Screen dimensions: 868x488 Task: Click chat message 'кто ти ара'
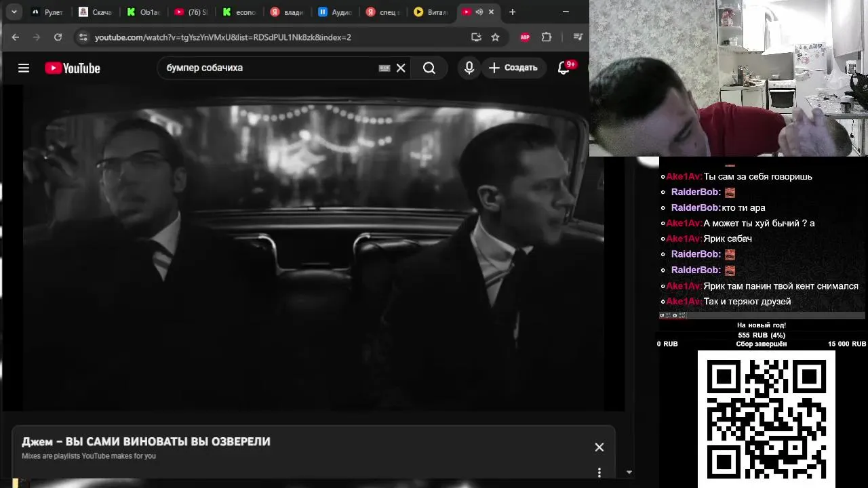coord(743,207)
